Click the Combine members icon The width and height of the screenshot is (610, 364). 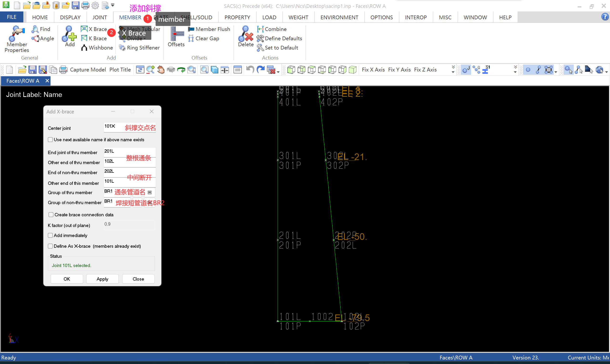(260, 29)
